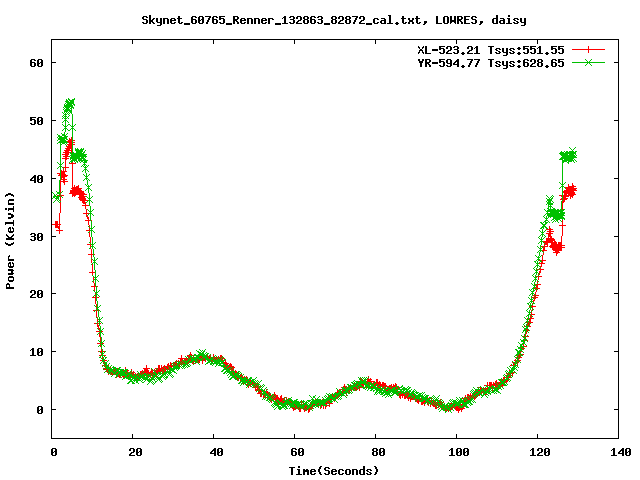640x480 pixels.
Task: Click the green curve peak near 53 Kelvin
Action: pos(69,104)
